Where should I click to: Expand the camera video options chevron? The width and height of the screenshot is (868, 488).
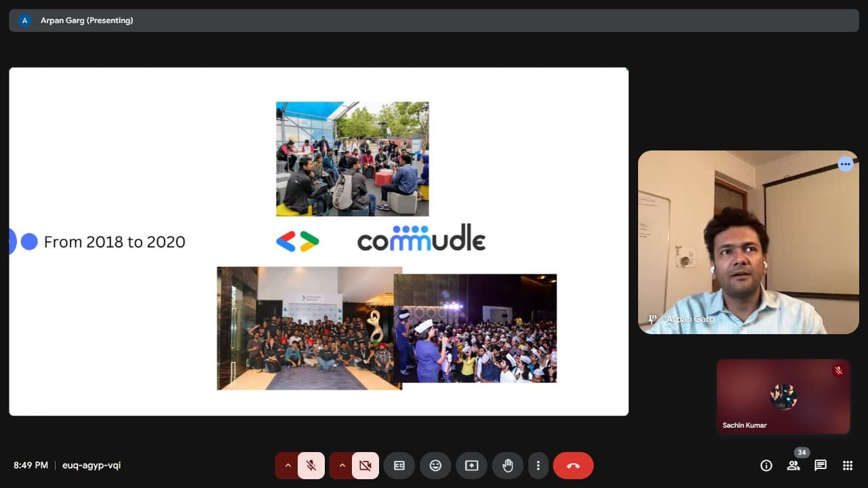[x=343, y=466]
